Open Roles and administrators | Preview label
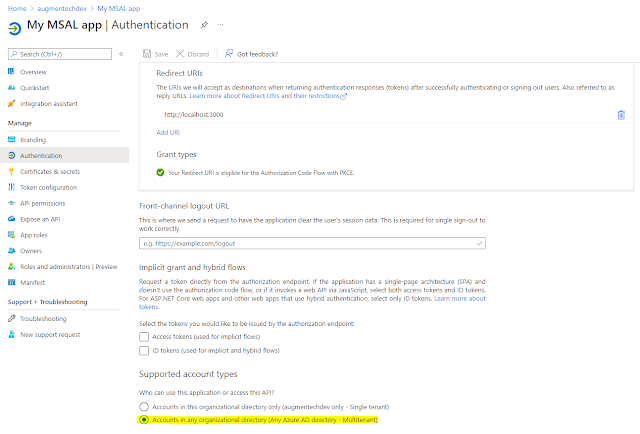Viewport: 640px width, 434px height. click(x=69, y=267)
